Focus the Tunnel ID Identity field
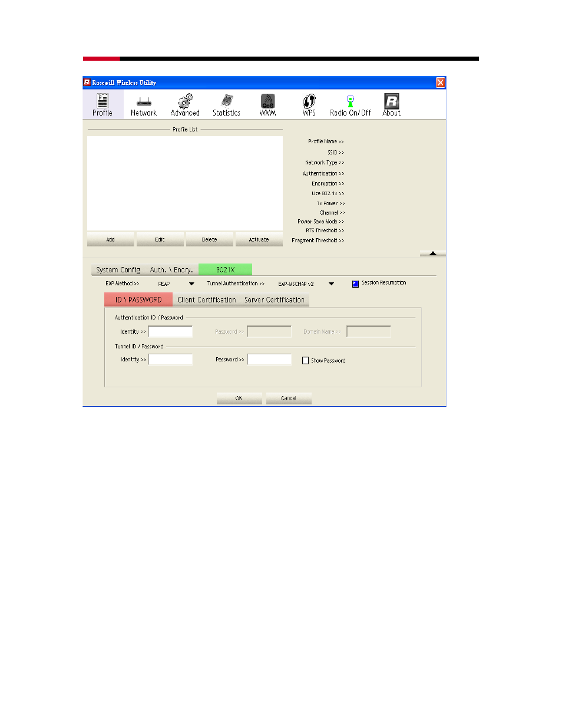The width and height of the screenshot is (562, 728). click(170, 359)
